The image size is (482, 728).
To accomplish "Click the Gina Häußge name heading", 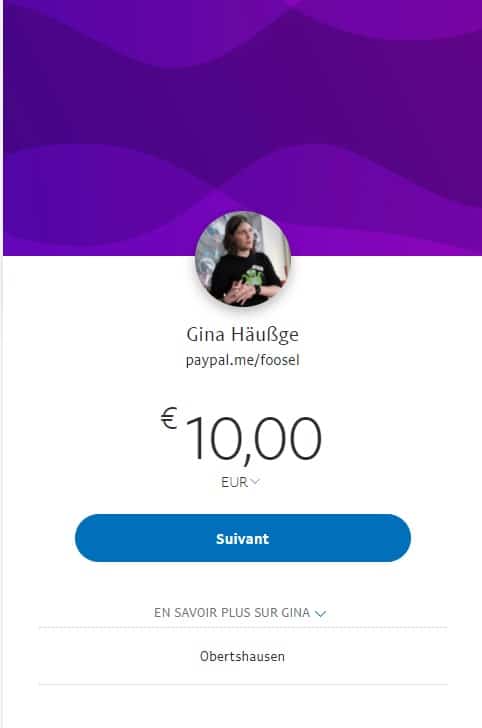I will click(242, 335).
